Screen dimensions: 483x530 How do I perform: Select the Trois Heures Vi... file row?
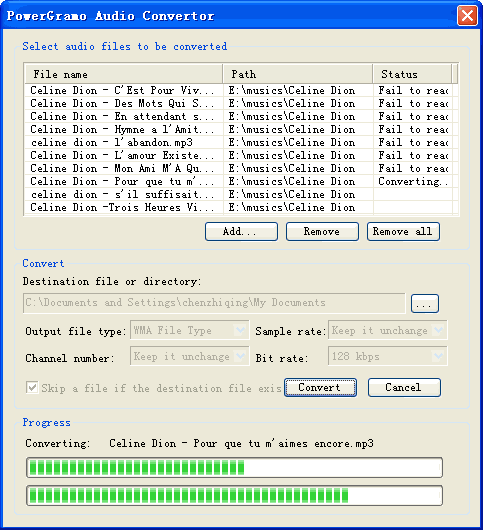point(241,207)
